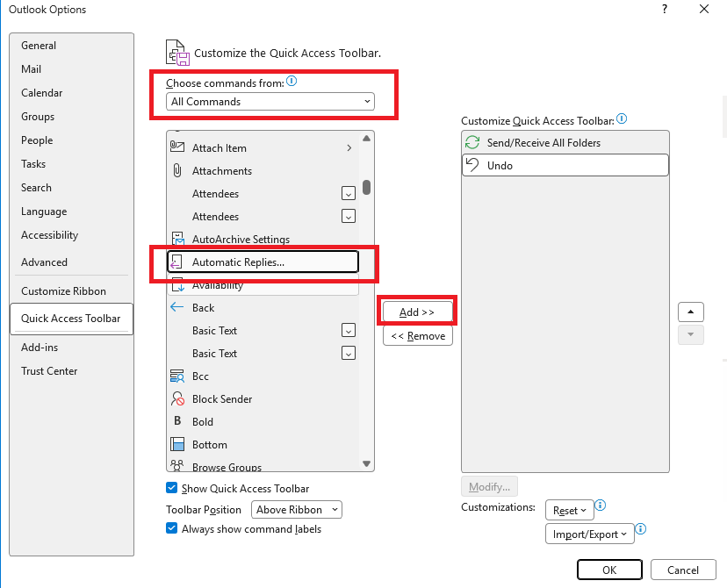Screen dimensions: 727x588
Task: Select the Block Sender command
Action: 263,398
